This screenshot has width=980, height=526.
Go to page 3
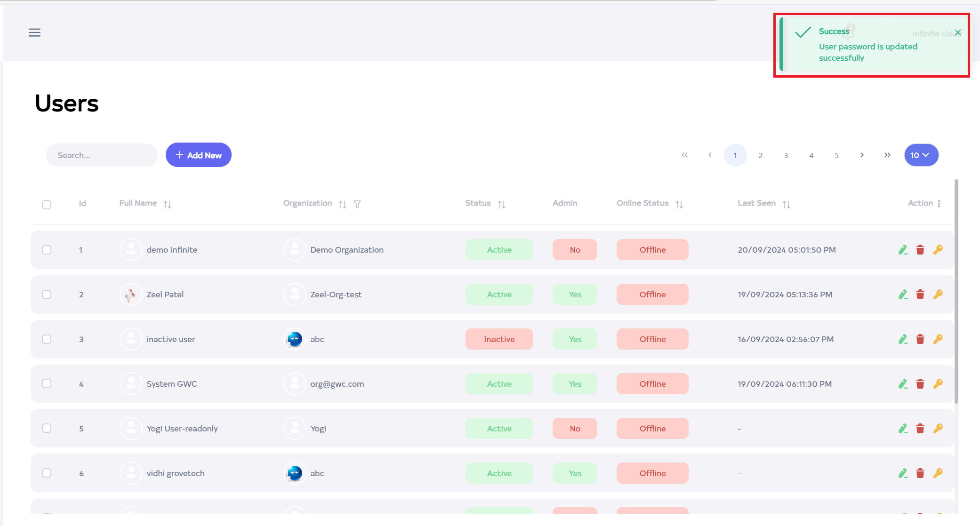click(786, 155)
